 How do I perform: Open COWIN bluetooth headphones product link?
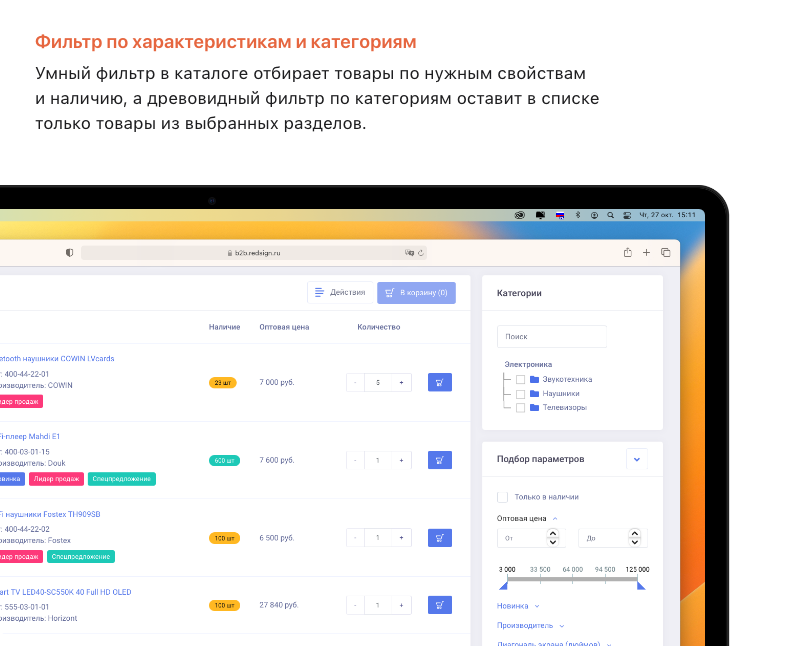(x=57, y=359)
